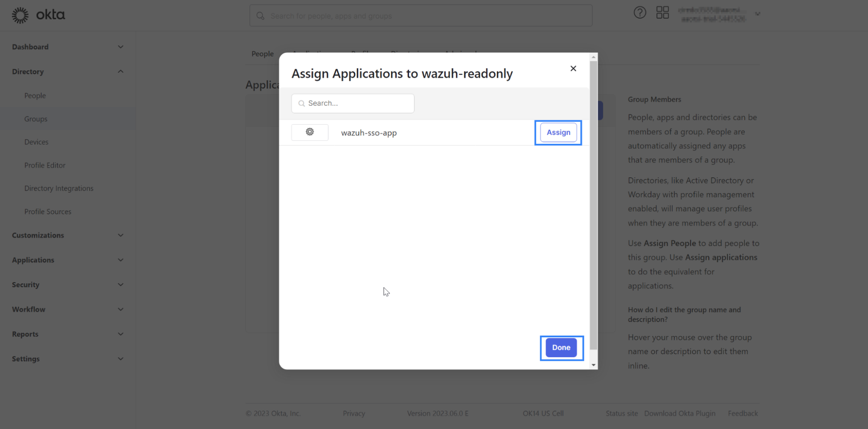
Task: Click the "How do I edit the group name" heading
Action: pos(684,314)
